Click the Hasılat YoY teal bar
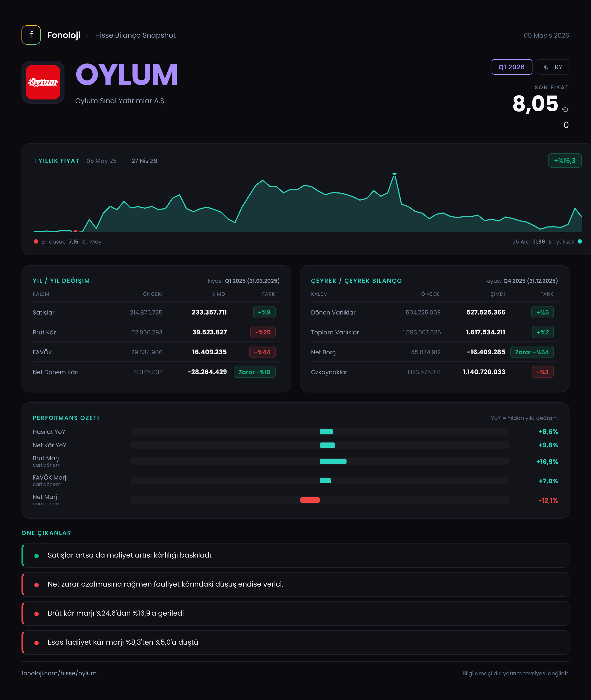Viewport: 591px width, 700px height. point(326,432)
